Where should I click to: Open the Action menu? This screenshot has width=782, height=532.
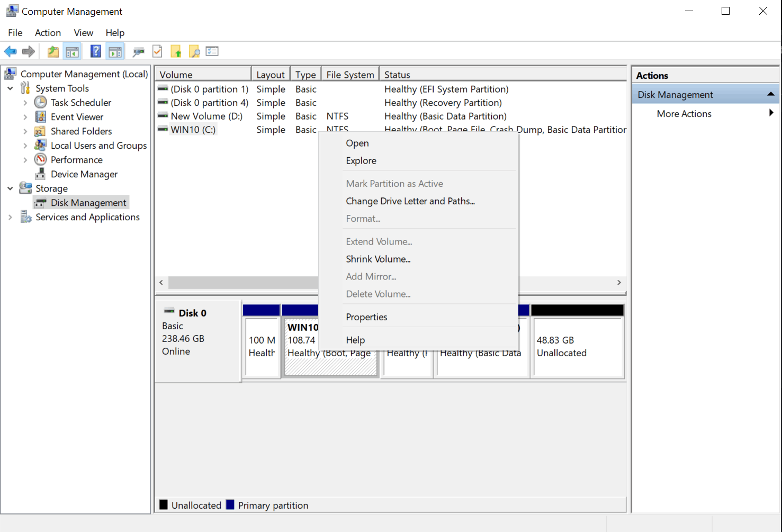pos(48,33)
